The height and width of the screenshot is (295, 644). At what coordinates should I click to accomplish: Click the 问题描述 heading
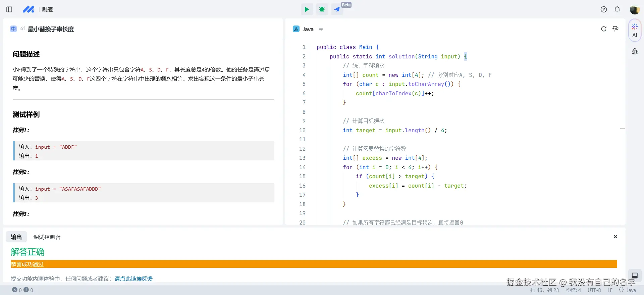click(x=26, y=54)
